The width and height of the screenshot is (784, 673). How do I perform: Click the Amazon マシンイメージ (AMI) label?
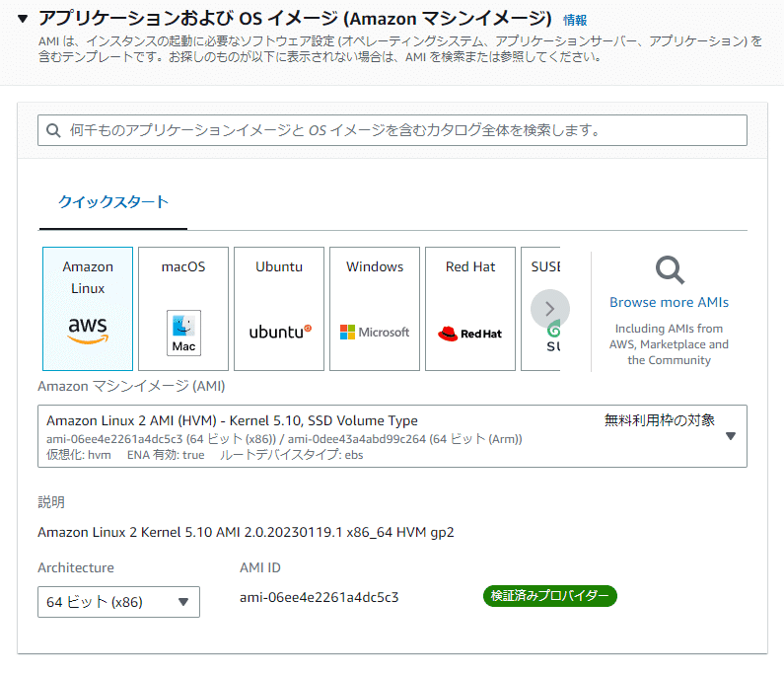tap(131, 386)
